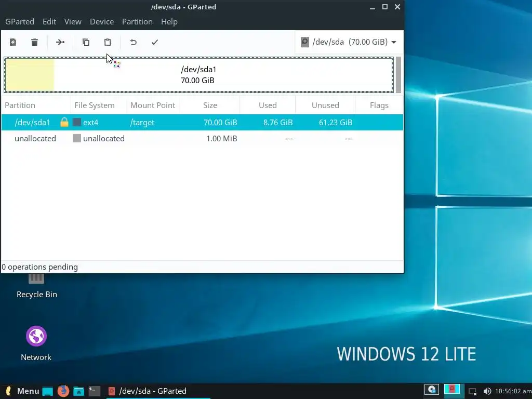Click the Mount Point column header
Viewport: 532px width, 399px height.
click(153, 105)
